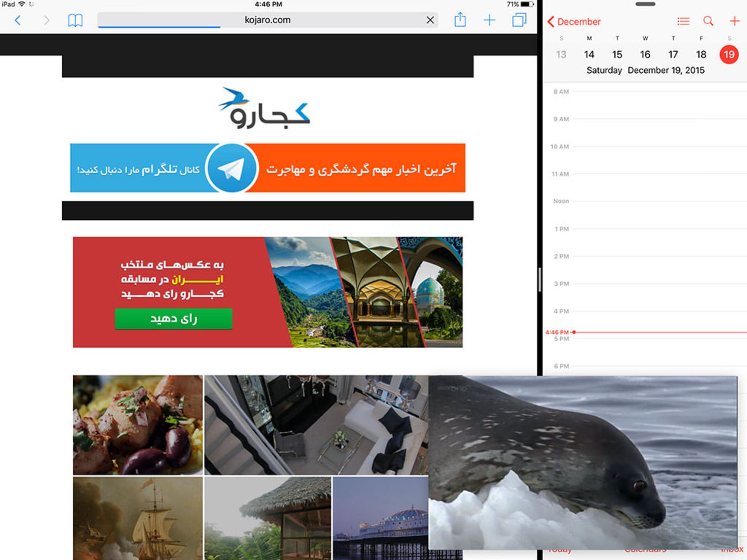The height and width of the screenshot is (560, 747).
Task: Tap the Safari back arrow
Action: (x=18, y=20)
